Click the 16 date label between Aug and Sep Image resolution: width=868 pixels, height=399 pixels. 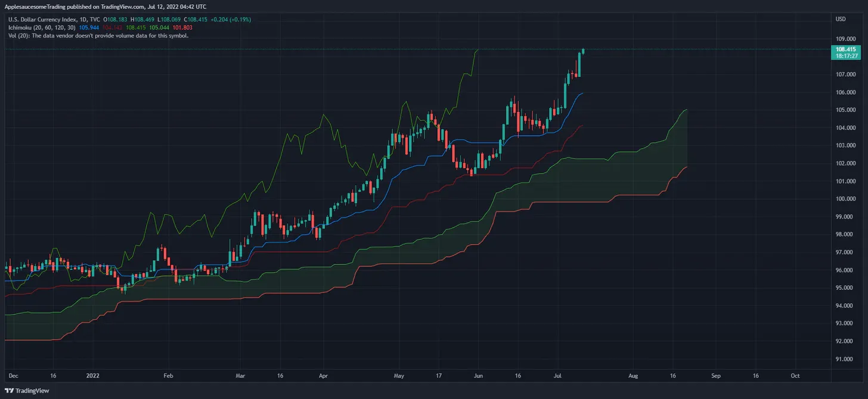click(672, 376)
